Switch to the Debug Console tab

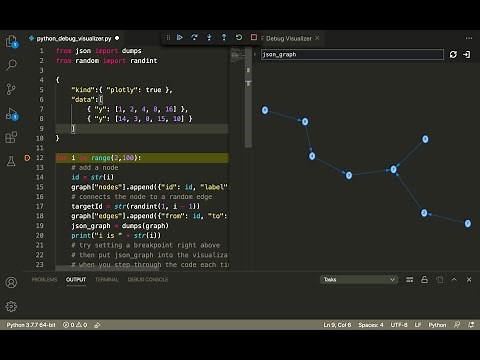[148, 279]
